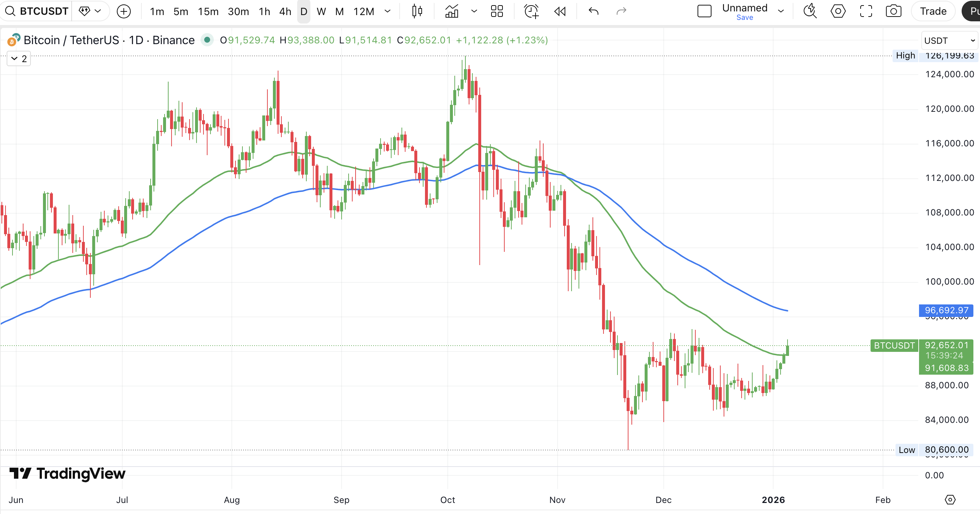Click the Trade button

[x=933, y=11]
